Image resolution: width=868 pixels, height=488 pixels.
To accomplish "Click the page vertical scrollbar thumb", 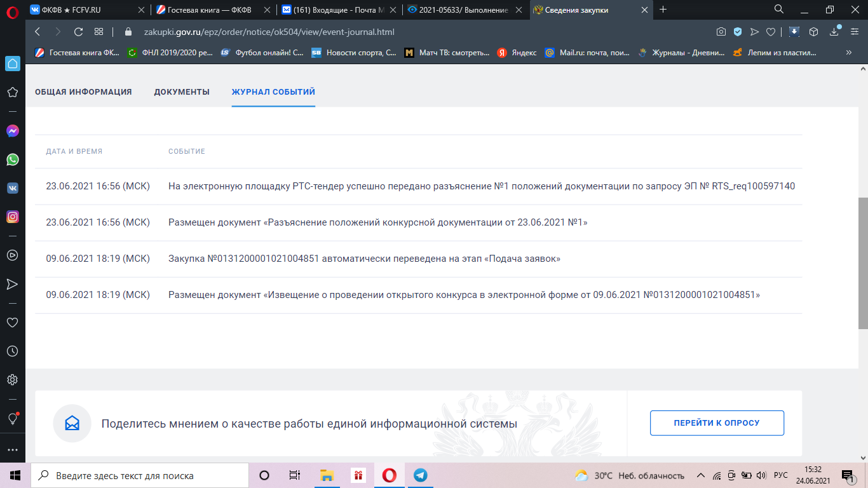I will tap(862, 263).
